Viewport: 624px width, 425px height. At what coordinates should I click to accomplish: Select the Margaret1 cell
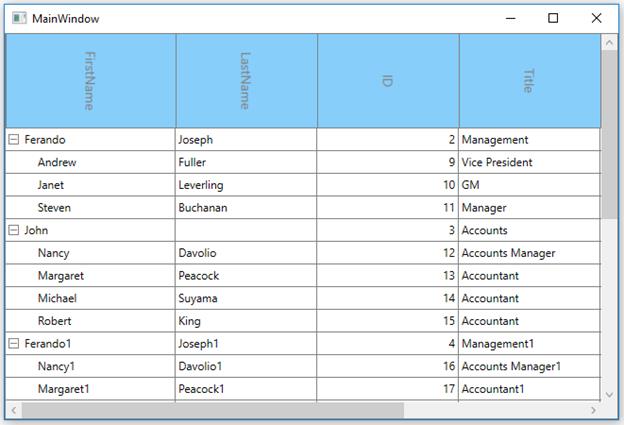click(90, 389)
